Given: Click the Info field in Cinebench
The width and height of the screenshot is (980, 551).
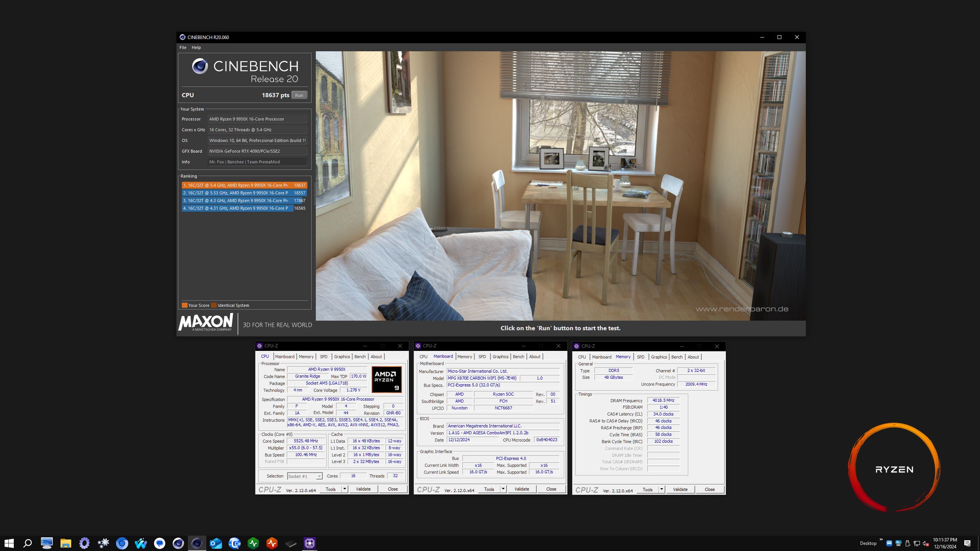Looking at the screenshot, I should (257, 162).
